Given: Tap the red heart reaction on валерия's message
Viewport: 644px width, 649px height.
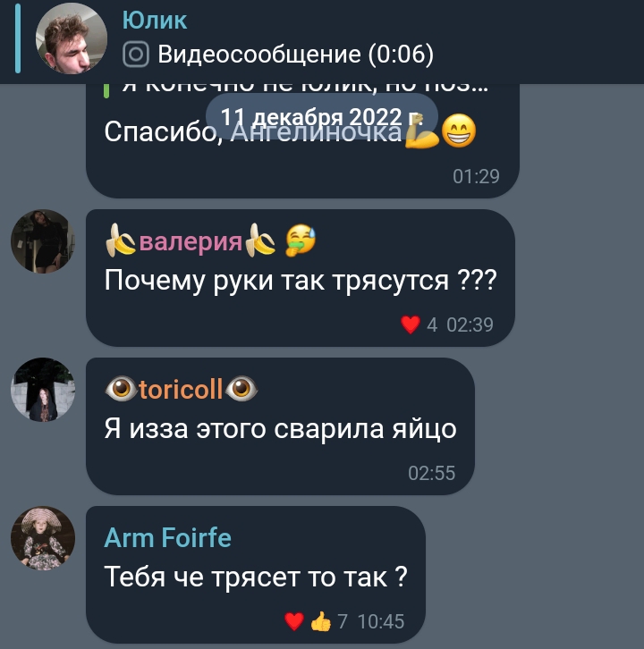Looking at the screenshot, I should (411, 324).
